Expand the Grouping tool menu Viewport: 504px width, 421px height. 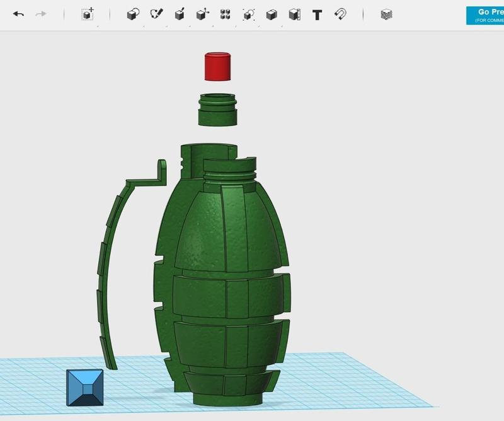click(x=248, y=14)
